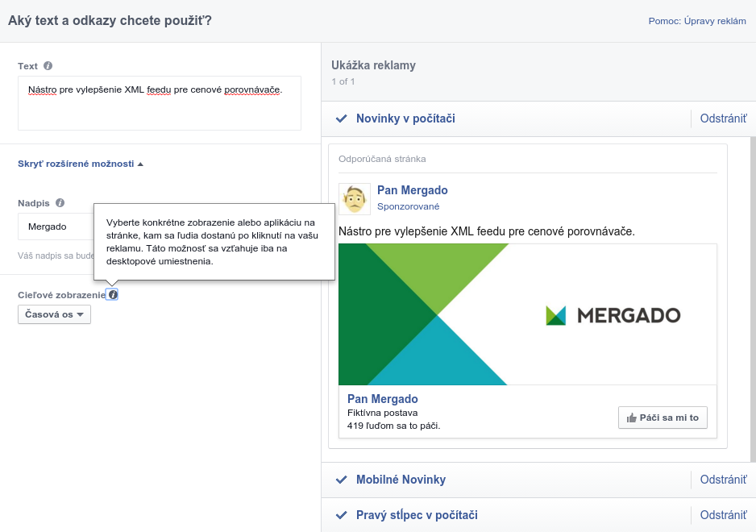Click the thumbs-up icon in Páči sa mi to

[x=631, y=418]
